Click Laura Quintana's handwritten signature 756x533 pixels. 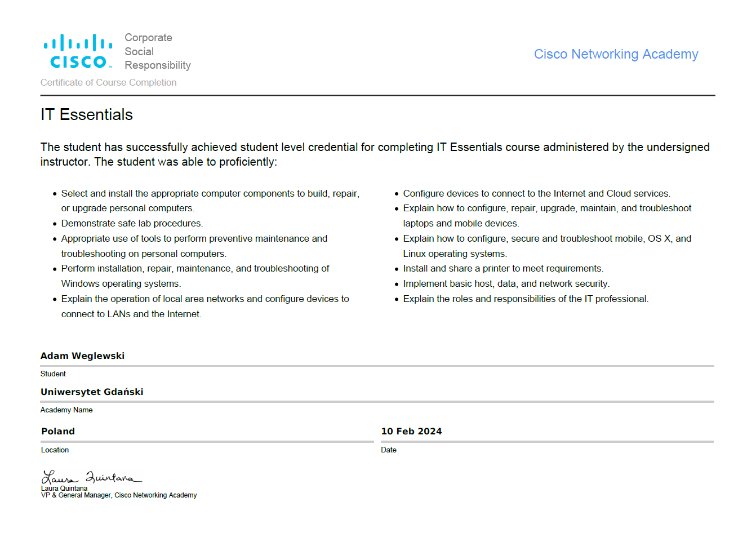pyautogui.click(x=91, y=477)
